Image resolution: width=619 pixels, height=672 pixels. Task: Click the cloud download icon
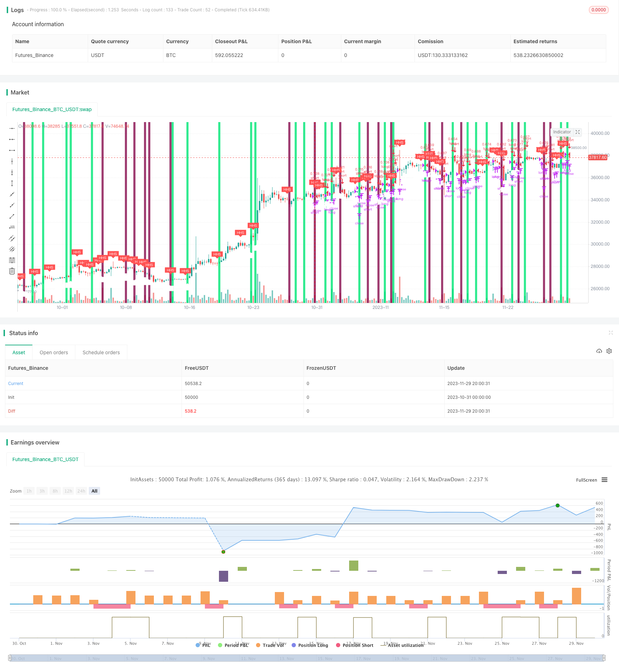click(x=599, y=351)
